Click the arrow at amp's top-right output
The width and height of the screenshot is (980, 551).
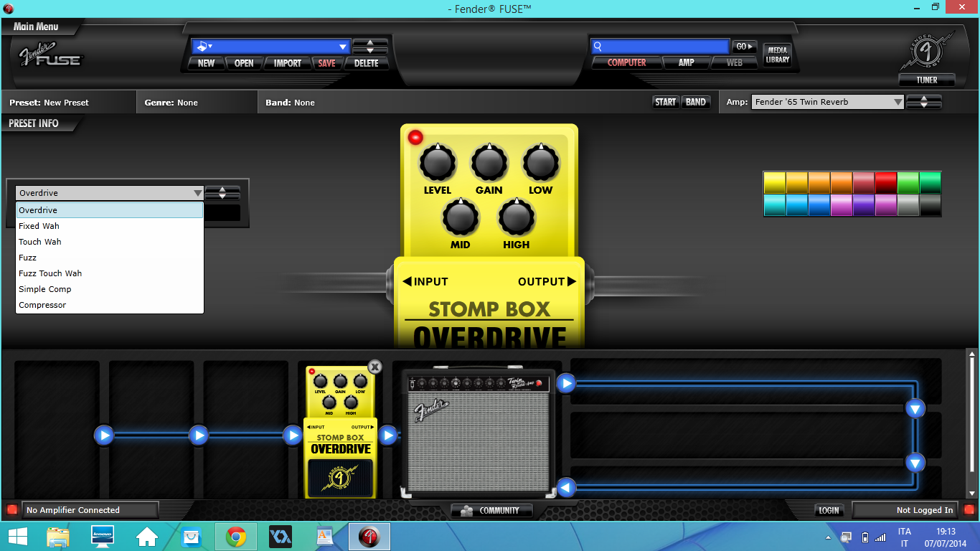tap(566, 383)
